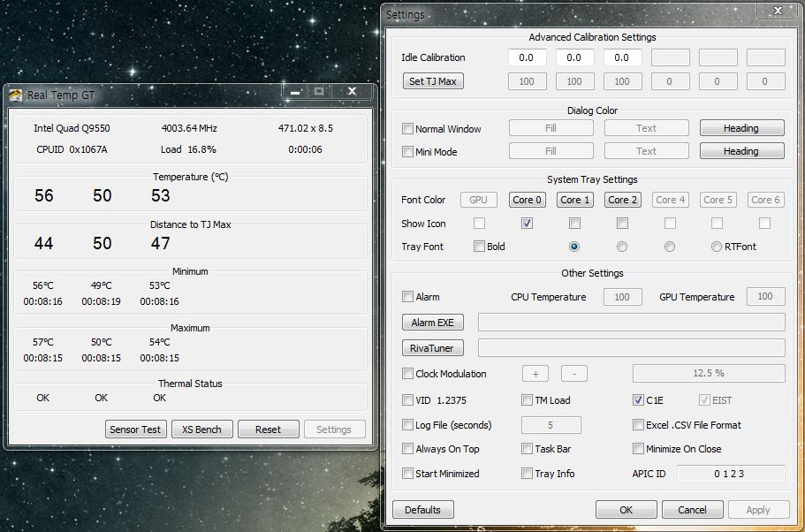
Task: Click the Set TJ Max button
Action: [x=433, y=81]
